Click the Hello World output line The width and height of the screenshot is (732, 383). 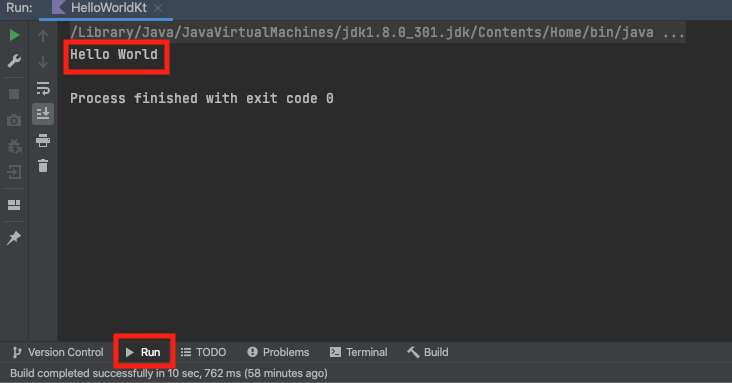[114, 55]
